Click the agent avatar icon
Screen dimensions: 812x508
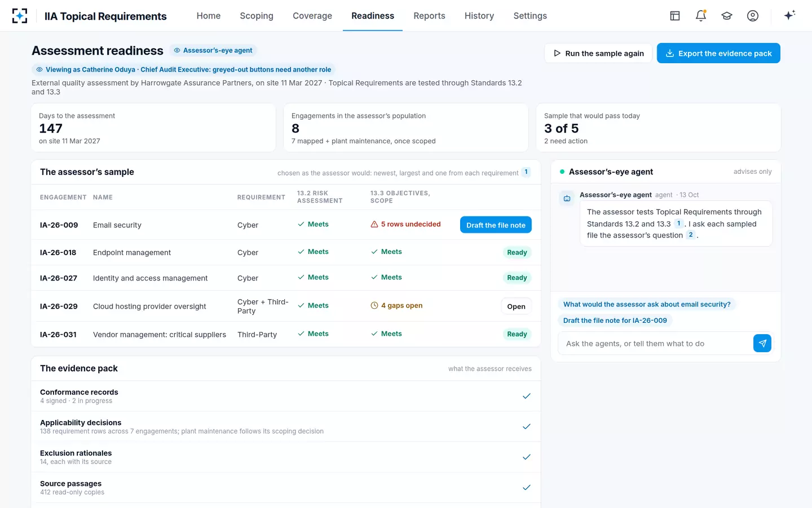click(x=567, y=198)
